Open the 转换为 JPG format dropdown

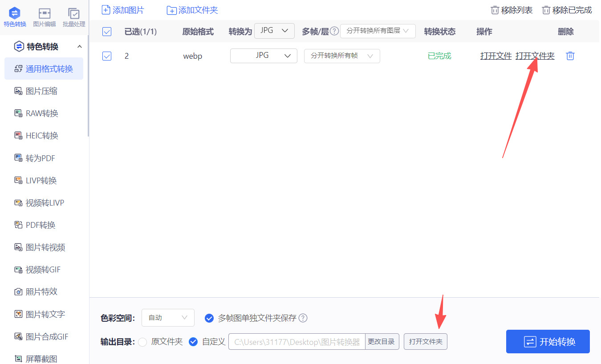click(274, 31)
